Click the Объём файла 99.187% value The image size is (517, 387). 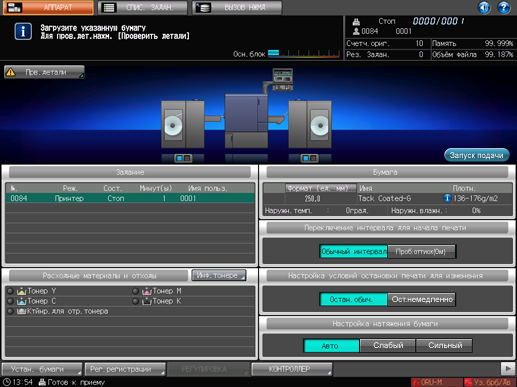point(499,54)
